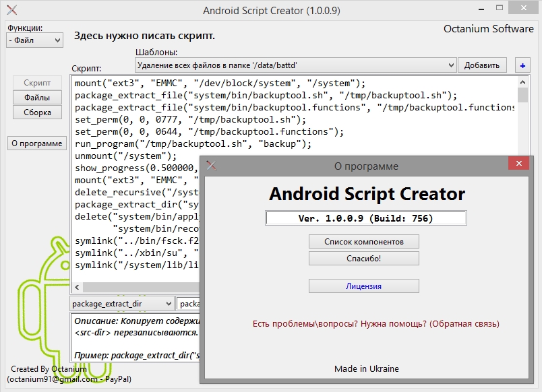The image size is (542, 392).
Task: Open the Функции dropdown showing '- Файл'
Action: [x=34, y=40]
